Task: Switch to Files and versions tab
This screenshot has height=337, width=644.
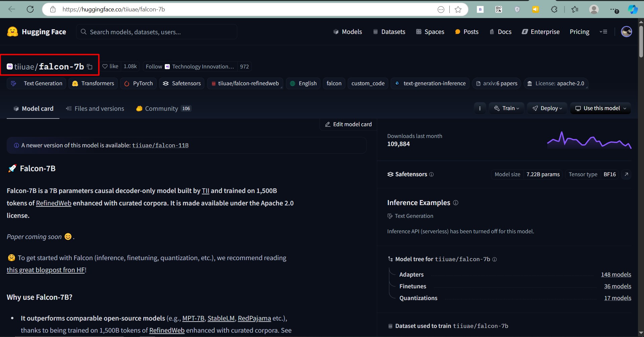Action: 95,109
